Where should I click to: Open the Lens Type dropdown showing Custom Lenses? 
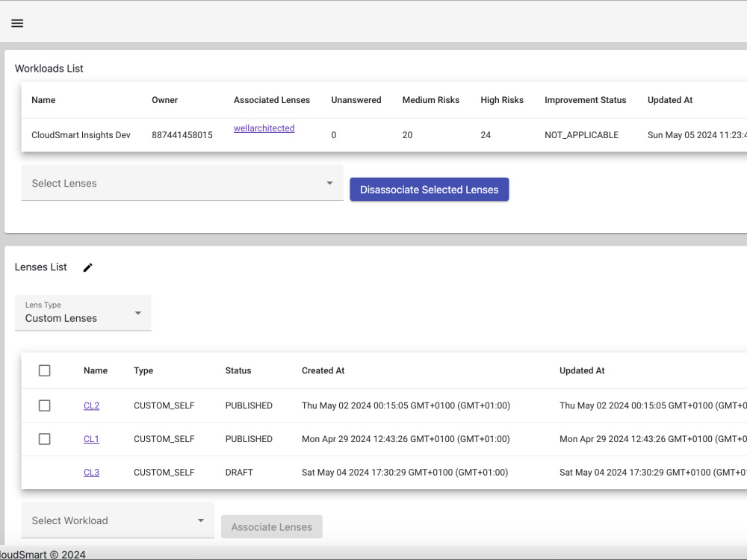point(82,312)
